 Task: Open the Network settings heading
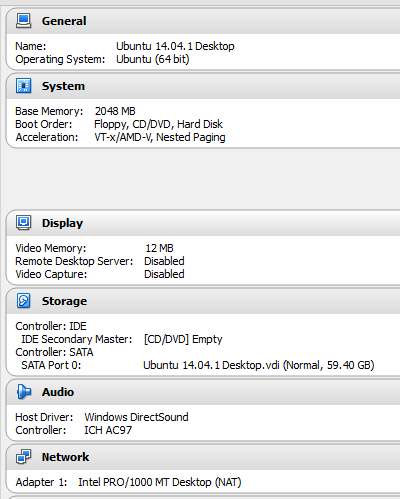click(65, 457)
